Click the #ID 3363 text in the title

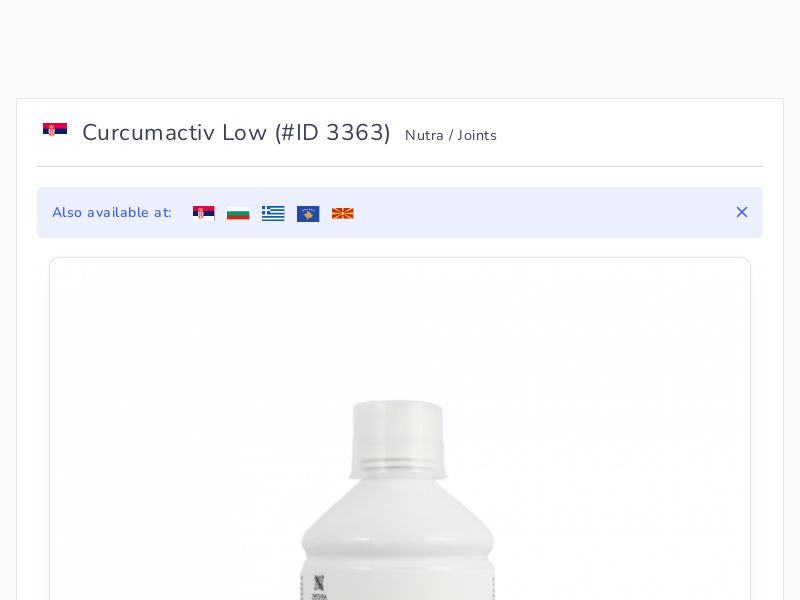[x=333, y=133]
